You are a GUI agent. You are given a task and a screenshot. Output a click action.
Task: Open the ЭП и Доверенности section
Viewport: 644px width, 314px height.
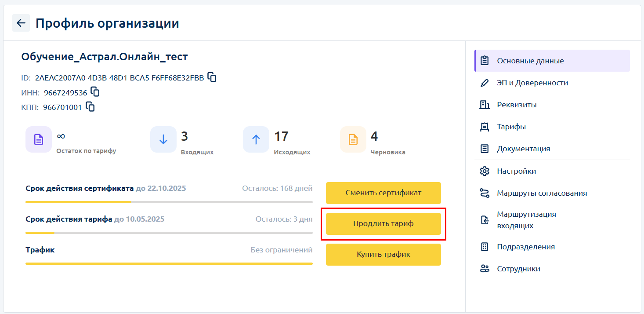(552, 83)
